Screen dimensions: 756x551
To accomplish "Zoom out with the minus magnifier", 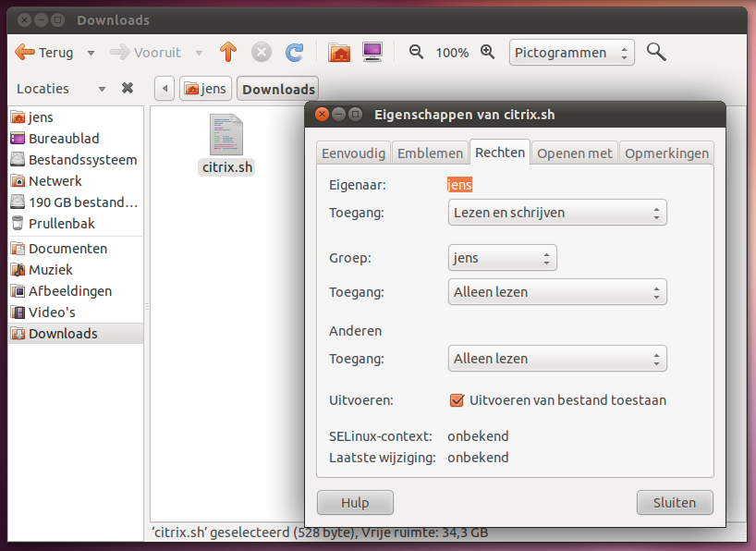I will tap(417, 53).
